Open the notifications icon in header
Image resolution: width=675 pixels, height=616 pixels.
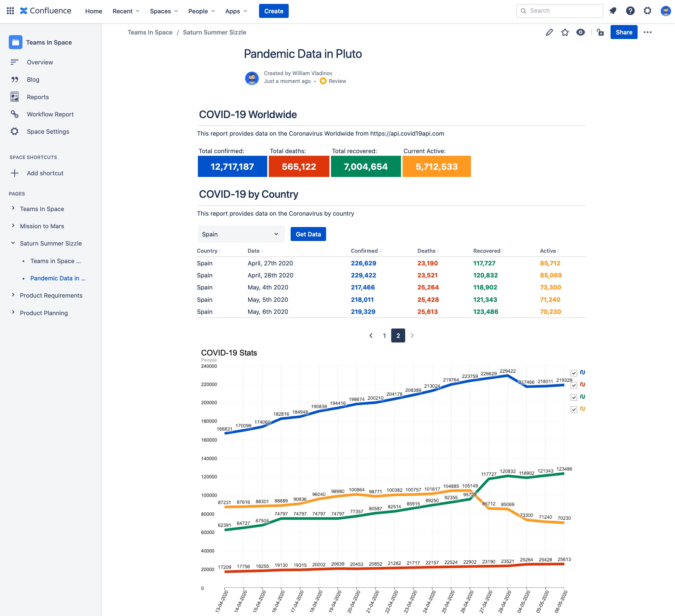pyautogui.click(x=613, y=11)
